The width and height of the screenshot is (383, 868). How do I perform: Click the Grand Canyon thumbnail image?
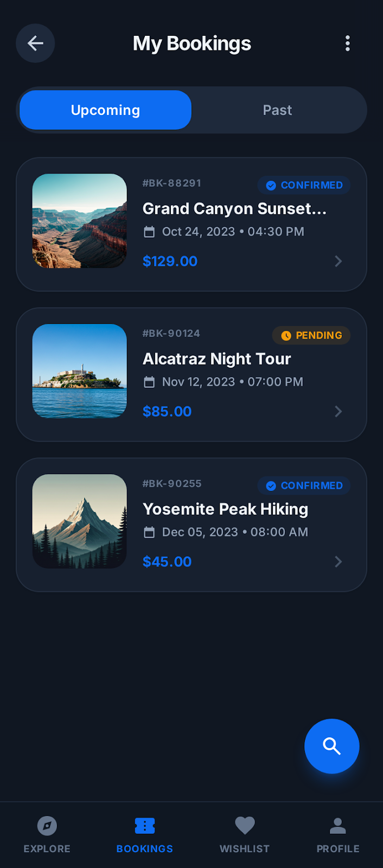(x=80, y=221)
